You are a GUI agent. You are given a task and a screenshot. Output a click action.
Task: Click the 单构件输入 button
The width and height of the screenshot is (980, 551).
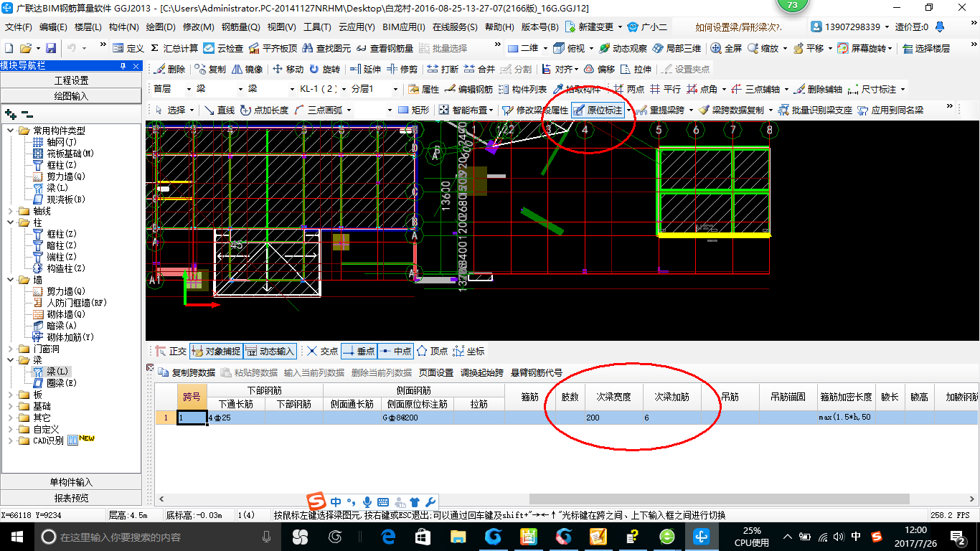[71, 482]
